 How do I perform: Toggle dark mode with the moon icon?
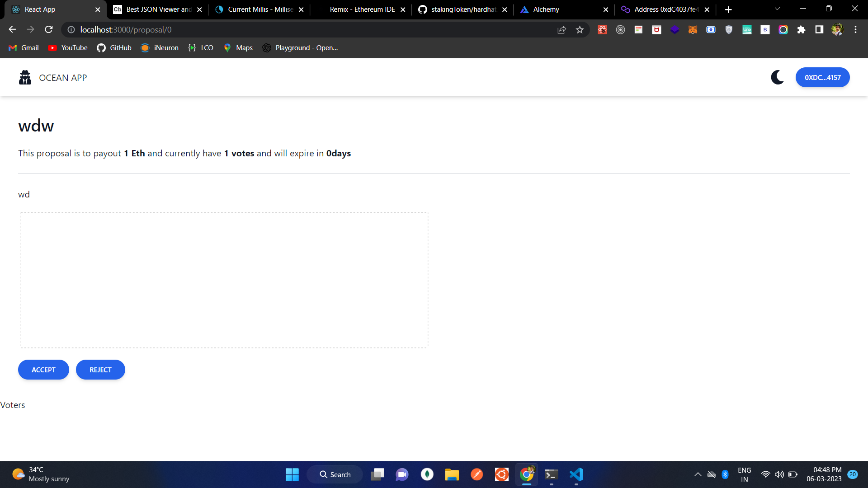coord(777,77)
